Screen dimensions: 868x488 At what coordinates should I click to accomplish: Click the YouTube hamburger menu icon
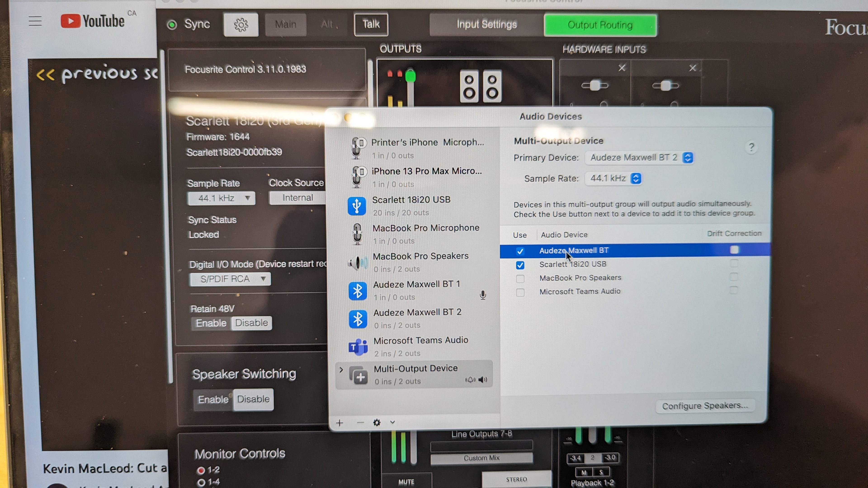coord(35,21)
